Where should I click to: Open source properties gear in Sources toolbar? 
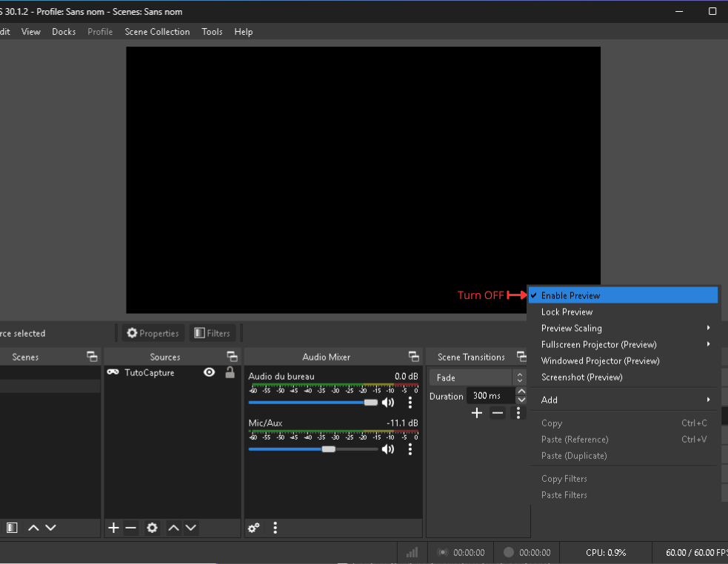coord(153,528)
